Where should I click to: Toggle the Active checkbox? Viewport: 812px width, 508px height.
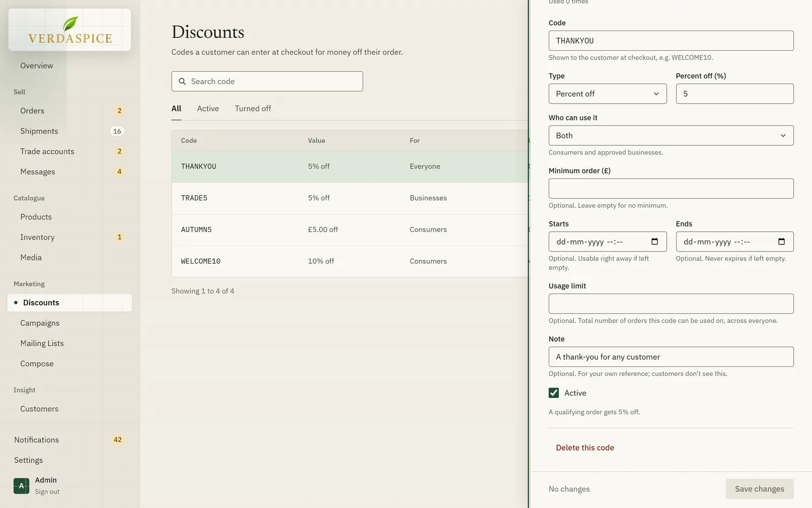tap(554, 393)
